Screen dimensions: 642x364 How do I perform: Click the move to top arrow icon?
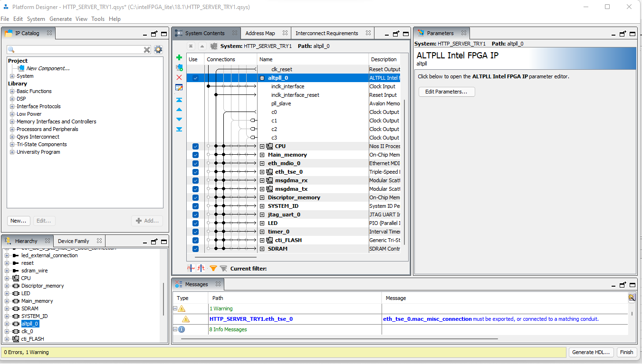click(x=179, y=100)
